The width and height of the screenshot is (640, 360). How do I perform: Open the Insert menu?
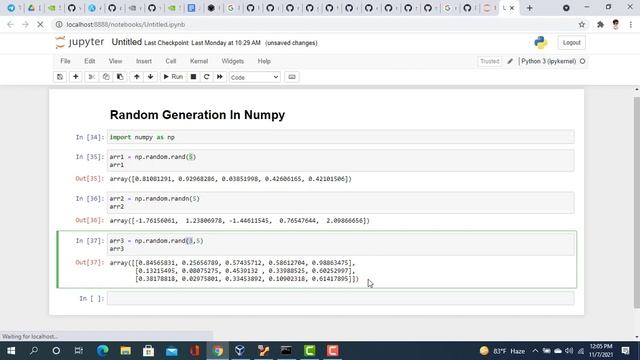[144, 61]
